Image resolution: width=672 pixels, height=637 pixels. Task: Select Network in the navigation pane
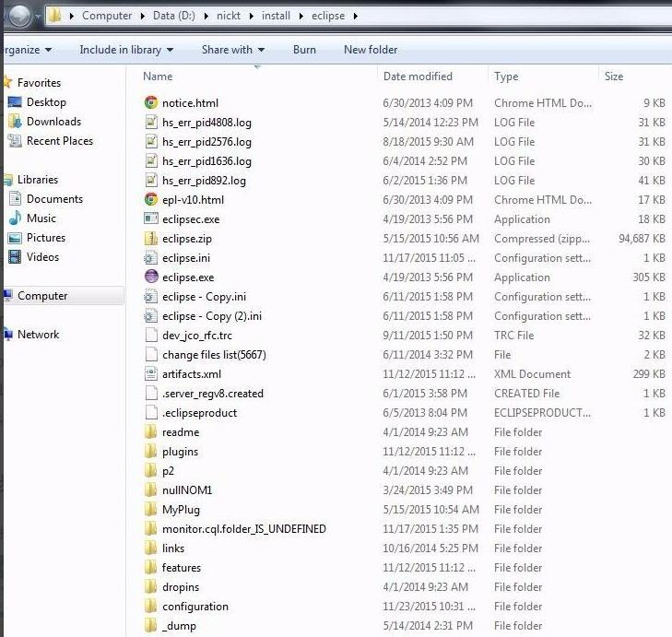[x=38, y=335]
